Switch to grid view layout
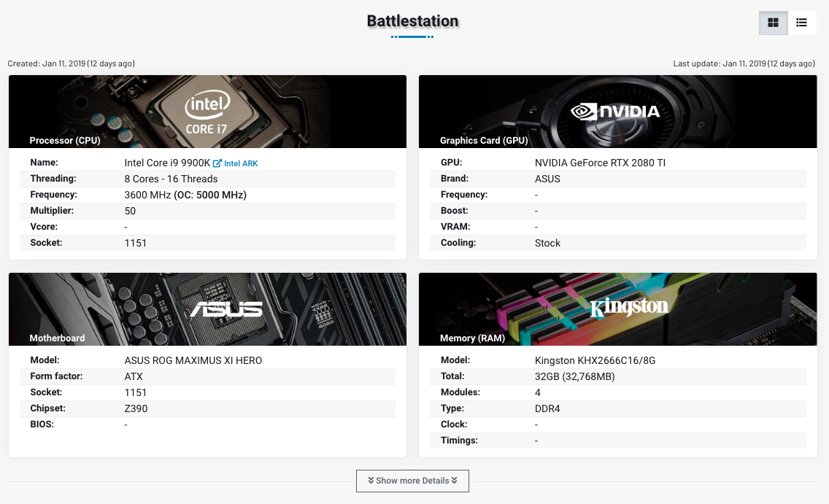829x504 pixels. [x=773, y=23]
